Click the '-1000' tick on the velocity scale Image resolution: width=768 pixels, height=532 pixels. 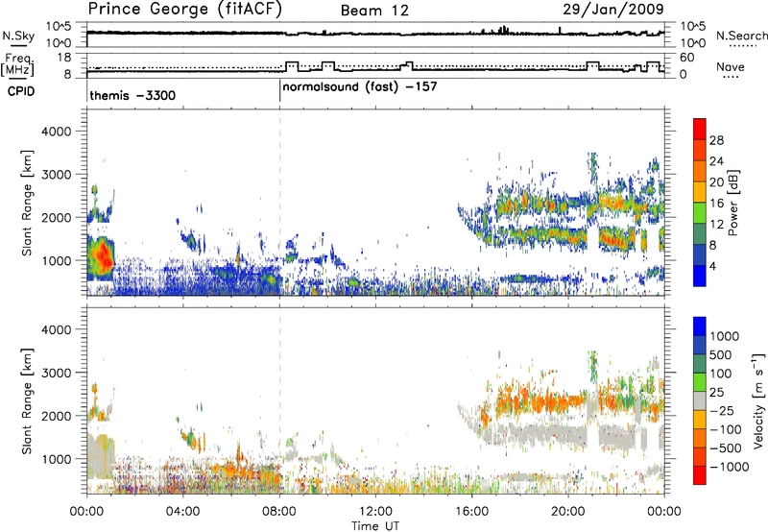coord(730,467)
